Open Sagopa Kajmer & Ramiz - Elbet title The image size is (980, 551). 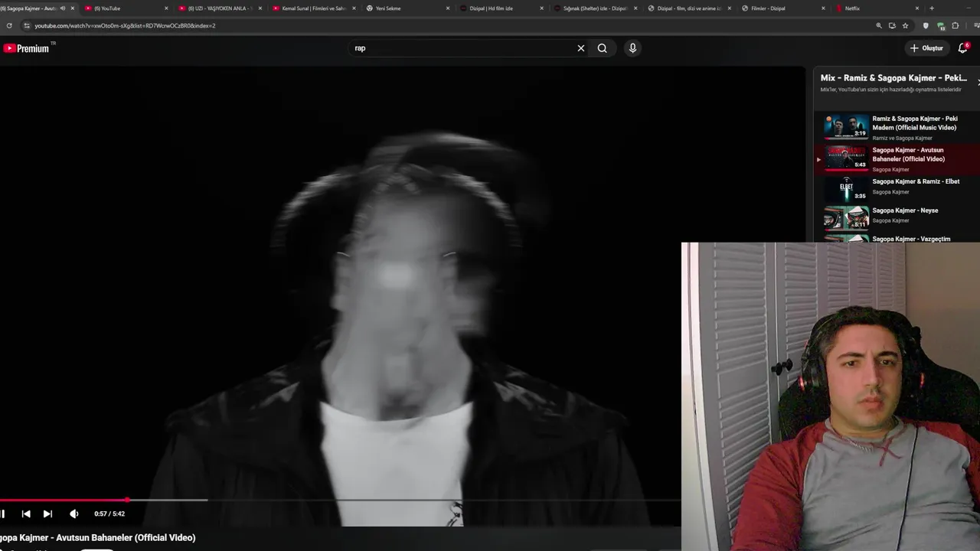[916, 181]
